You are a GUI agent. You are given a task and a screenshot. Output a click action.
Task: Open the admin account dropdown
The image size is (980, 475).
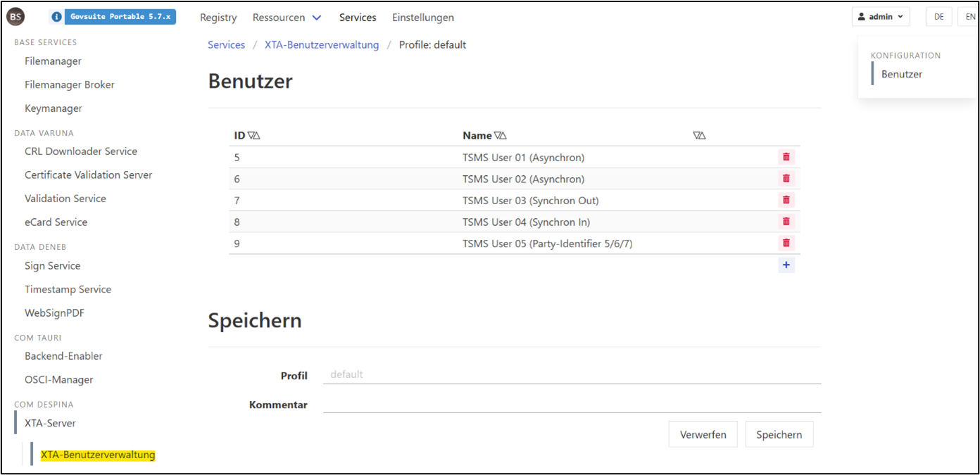[880, 16]
